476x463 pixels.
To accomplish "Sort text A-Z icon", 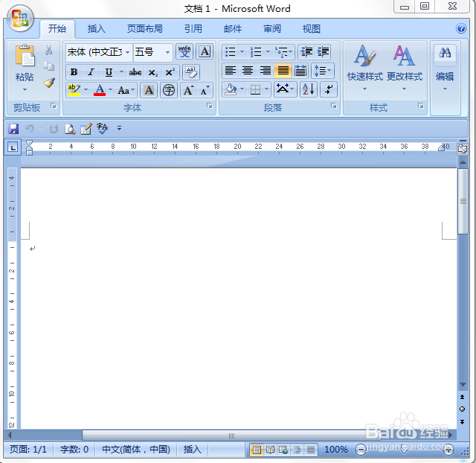I will [309, 89].
